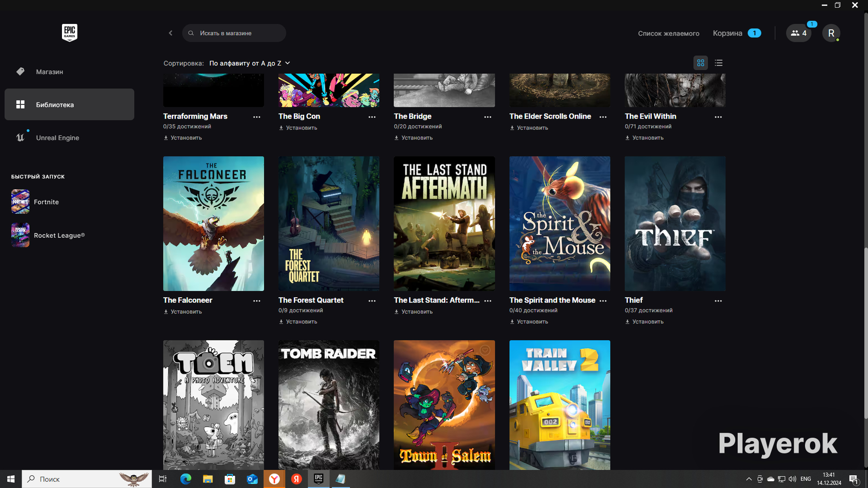
Task: Open the Tomb Raider cover art
Action: point(329,405)
